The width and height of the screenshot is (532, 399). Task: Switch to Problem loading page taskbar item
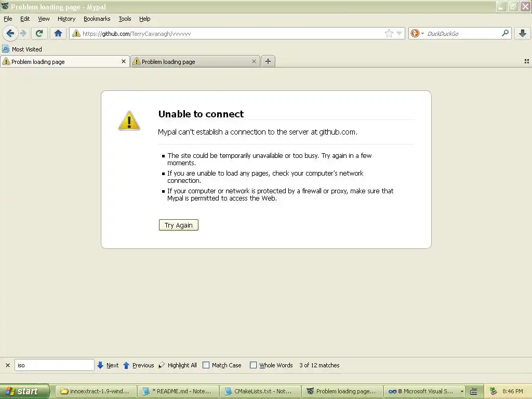(x=342, y=391)
